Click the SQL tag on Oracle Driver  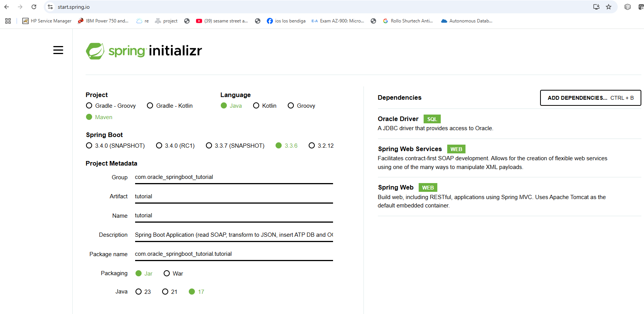[x=432, y=119]
